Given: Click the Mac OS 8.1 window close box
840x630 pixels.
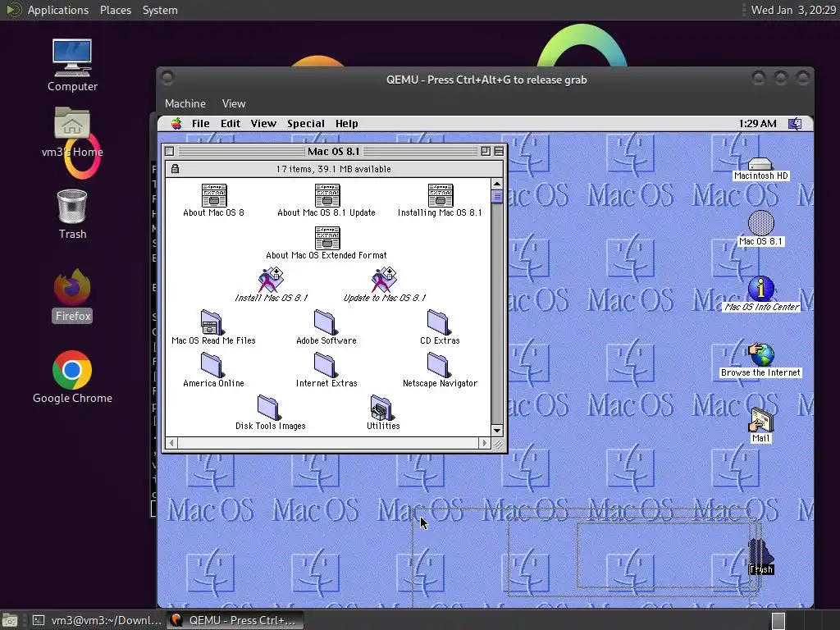Looking at the screenshot, I should tap(169, 151).
